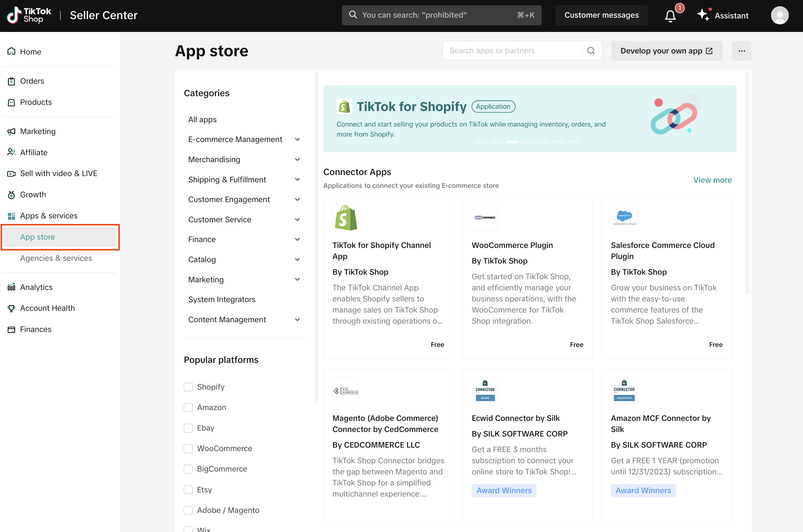The height and width of the screenshot is (532, 803).
Task: Click the TikTok Shop logo
Action: point(29,15)
